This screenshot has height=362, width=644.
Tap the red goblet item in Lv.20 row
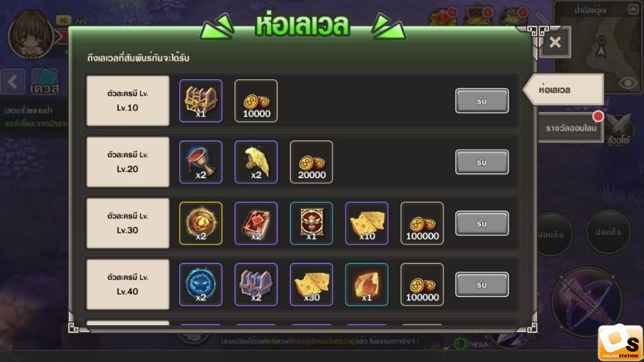(x=201, y=162)
